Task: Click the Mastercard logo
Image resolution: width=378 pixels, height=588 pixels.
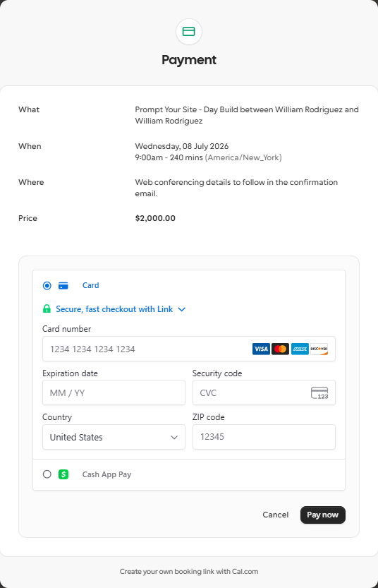Action: coord(280,349)
